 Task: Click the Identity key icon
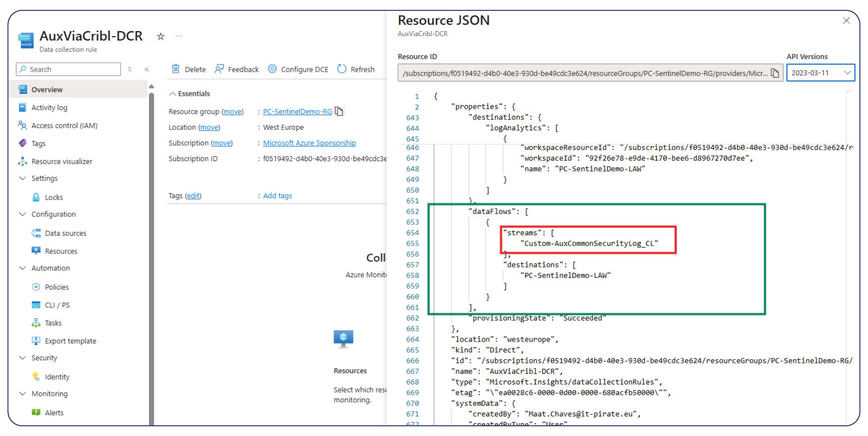point(36,377)
